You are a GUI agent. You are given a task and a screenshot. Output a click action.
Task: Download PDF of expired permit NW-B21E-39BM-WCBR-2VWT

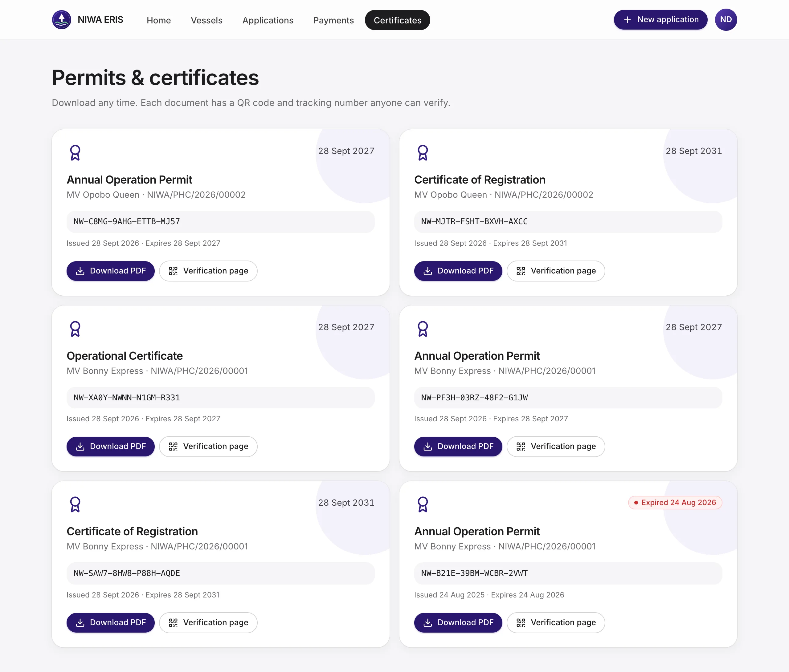tap(458, 622)
